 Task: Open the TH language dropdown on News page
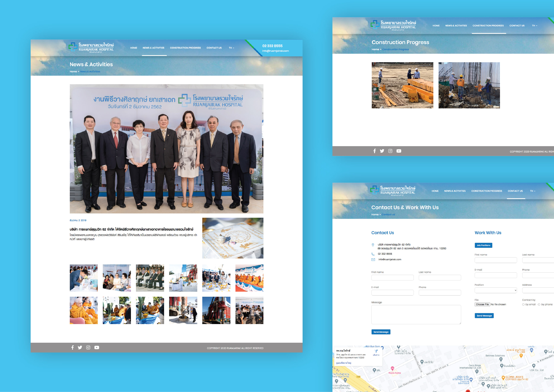click(x=231, y=48)
